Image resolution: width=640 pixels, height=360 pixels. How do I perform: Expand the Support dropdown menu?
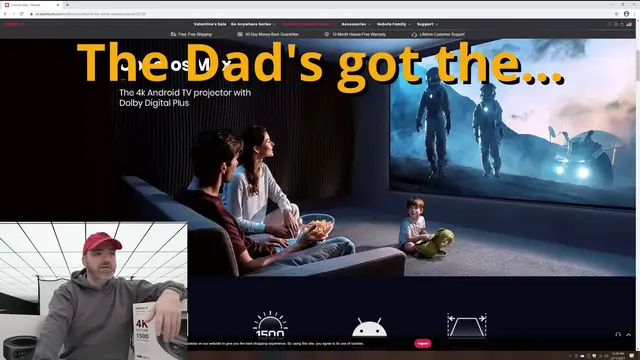427,24
